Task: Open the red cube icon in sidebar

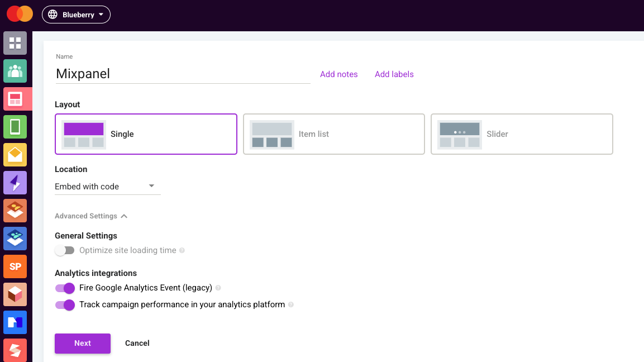Action: [x=15, y=294]
